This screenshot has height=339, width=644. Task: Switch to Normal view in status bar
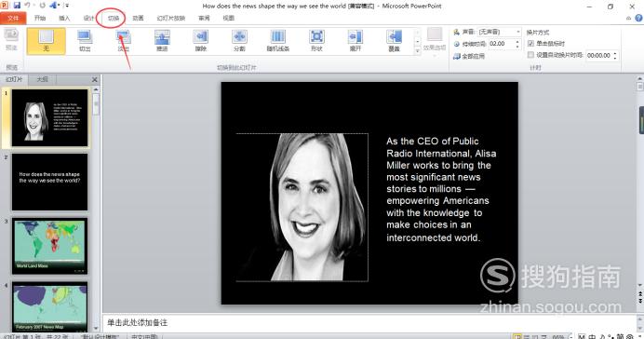tap(517, 336)
